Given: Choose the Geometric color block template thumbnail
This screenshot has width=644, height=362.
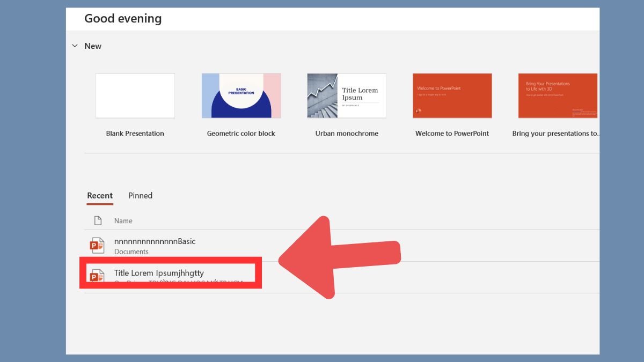Looking at the screenshot, I should [241, 95].
